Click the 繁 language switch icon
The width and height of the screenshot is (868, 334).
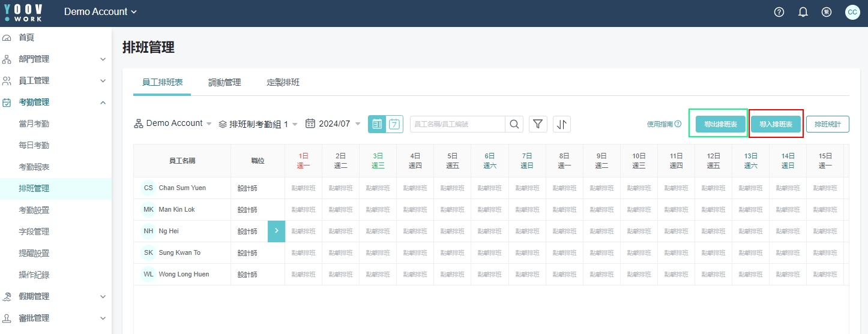(x=827, y=12)
